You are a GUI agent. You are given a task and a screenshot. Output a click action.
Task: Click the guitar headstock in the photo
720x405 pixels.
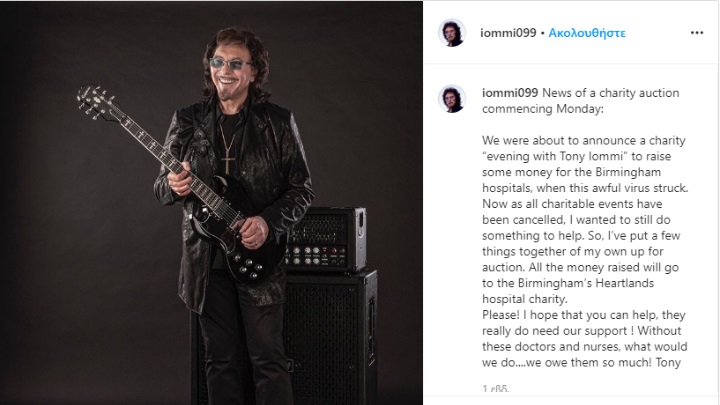(95, 101)
